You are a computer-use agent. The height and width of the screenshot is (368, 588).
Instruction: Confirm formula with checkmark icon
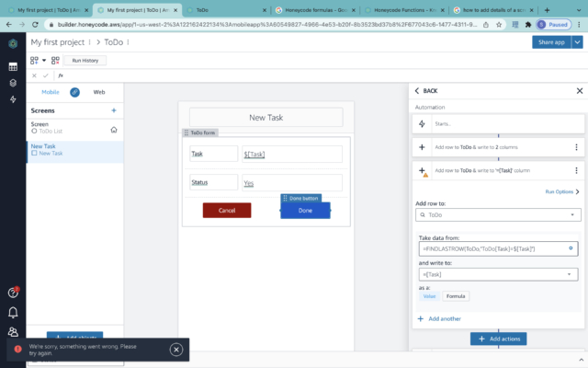click(x=46, y=75)
